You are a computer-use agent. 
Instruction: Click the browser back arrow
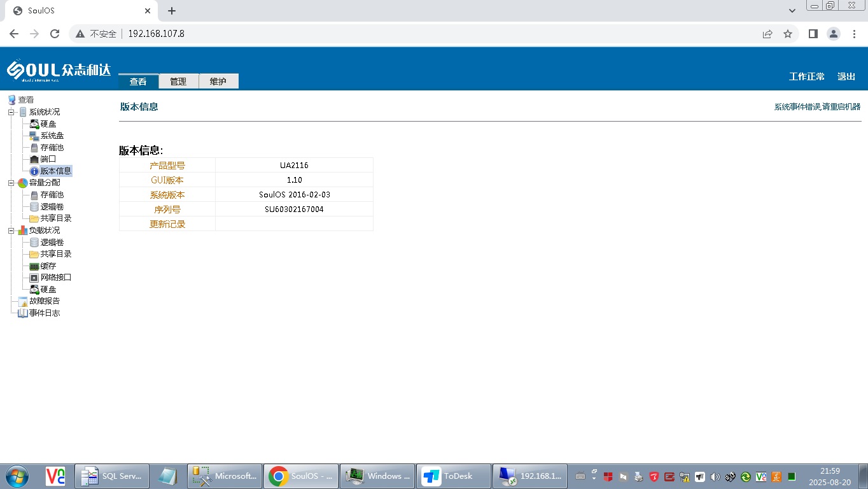pyautogui.click(x=14, y=34)
